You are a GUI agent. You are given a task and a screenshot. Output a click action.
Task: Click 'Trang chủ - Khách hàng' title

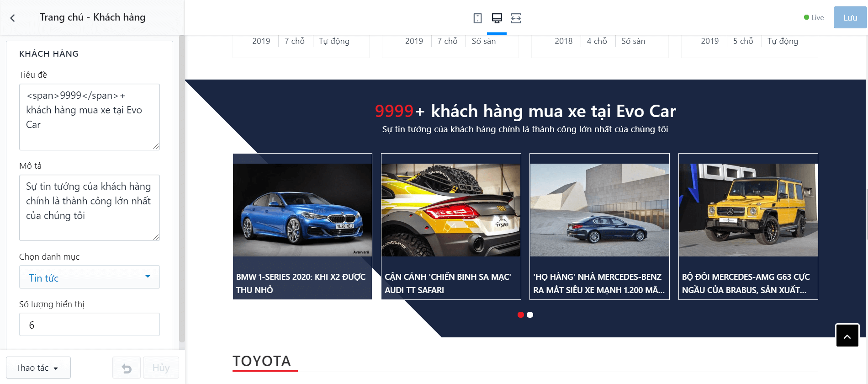click(93, 17)
